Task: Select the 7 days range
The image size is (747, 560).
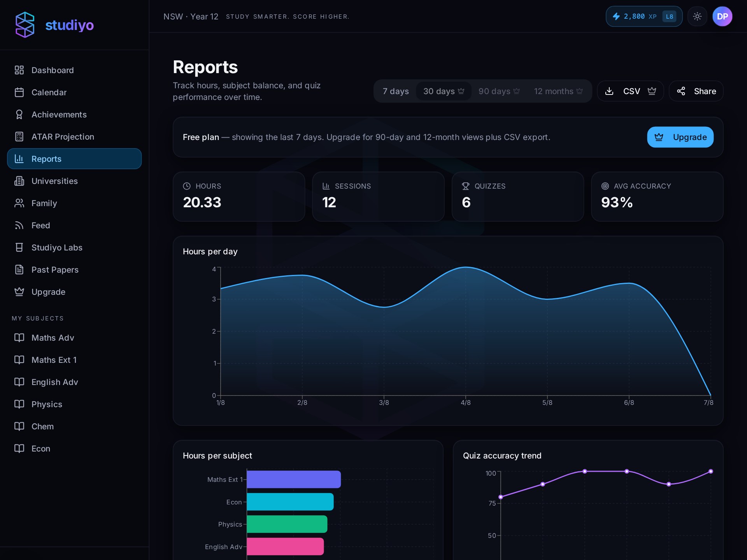Action: point(396,91)
